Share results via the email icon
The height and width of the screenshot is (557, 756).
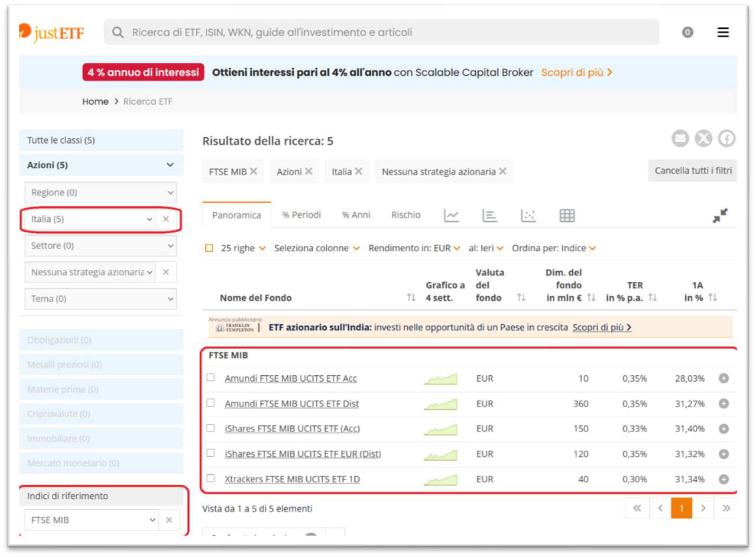click(x=680, y=139)
